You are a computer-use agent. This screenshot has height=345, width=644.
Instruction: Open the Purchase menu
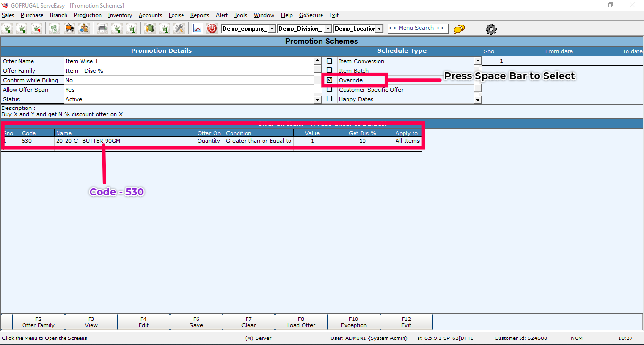point(32,15)
